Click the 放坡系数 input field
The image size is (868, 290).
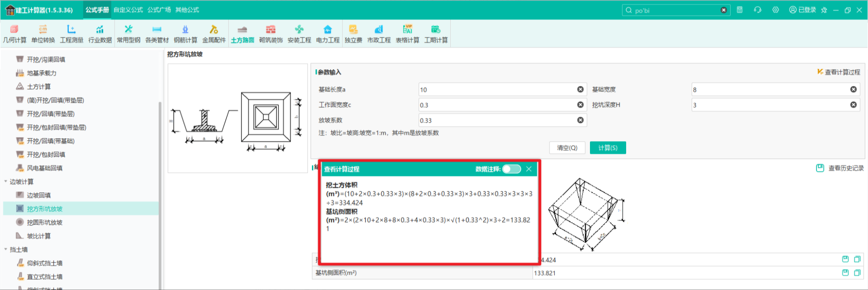[502, 120]
